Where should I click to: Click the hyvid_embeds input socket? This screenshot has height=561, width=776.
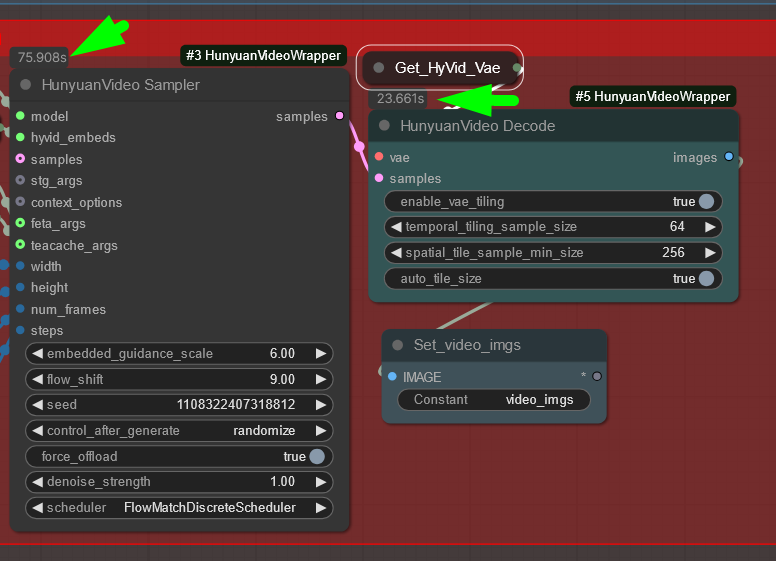point(20,137)
